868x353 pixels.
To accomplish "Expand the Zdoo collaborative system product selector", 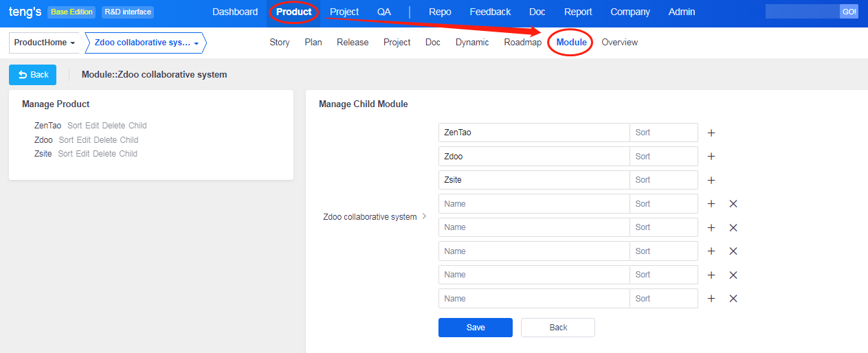I will click(146, 43).
